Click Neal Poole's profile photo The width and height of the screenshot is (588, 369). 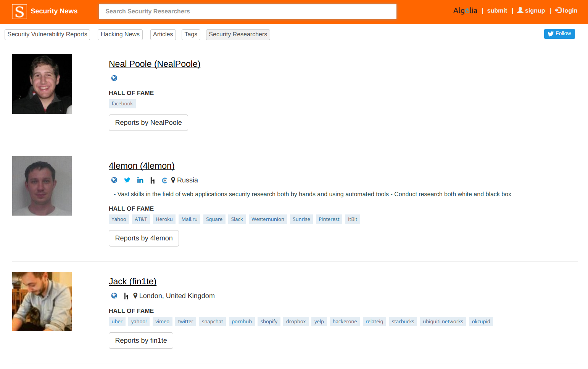coord(42,84)
